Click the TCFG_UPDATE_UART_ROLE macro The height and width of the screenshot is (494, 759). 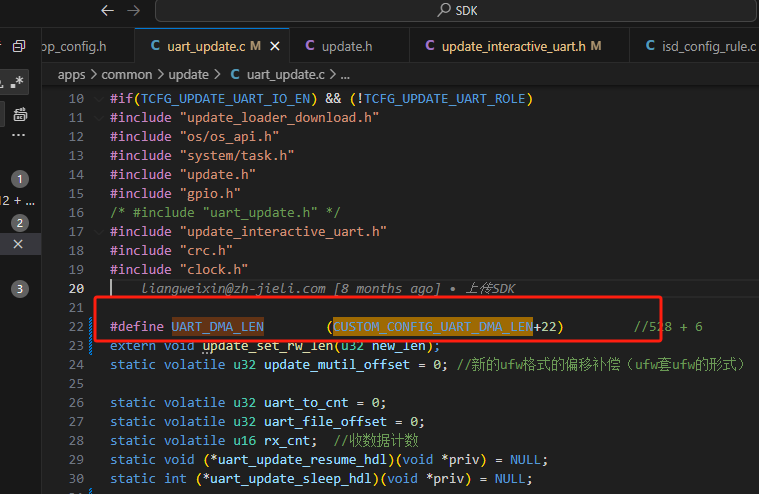pos(444,99)
